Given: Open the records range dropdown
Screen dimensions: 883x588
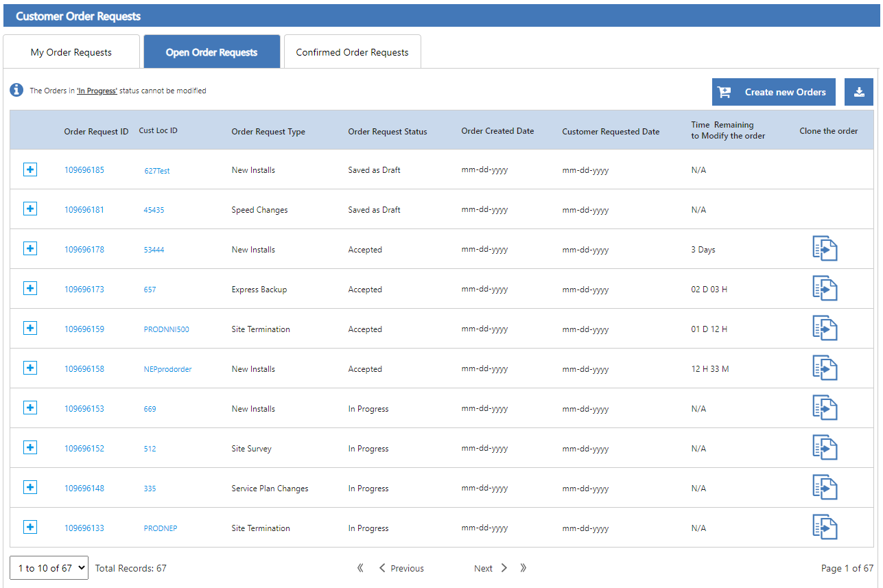Looking at the screenshot, I should tap(49, 568).
